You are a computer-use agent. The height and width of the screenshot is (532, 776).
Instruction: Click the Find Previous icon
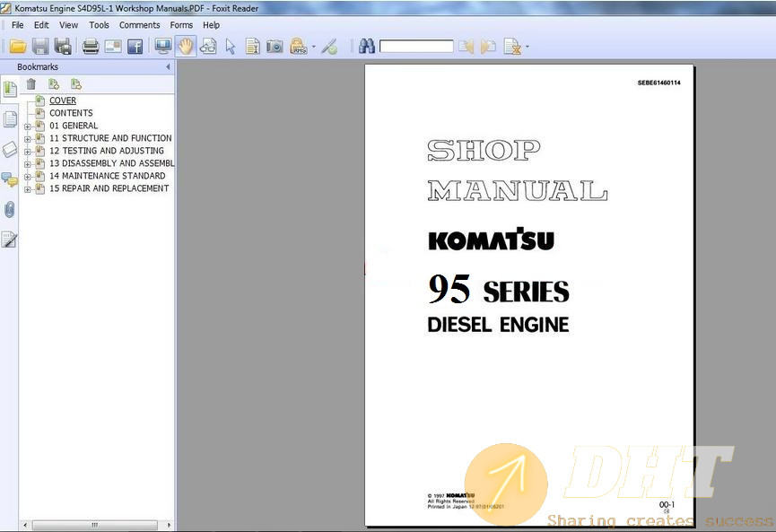tap(466, 47)
